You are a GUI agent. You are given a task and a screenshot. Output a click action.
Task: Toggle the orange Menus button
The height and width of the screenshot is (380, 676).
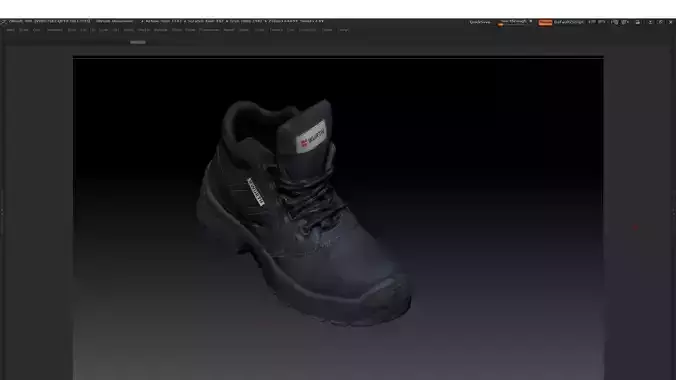pyautogui.click(x=545, y=22)
